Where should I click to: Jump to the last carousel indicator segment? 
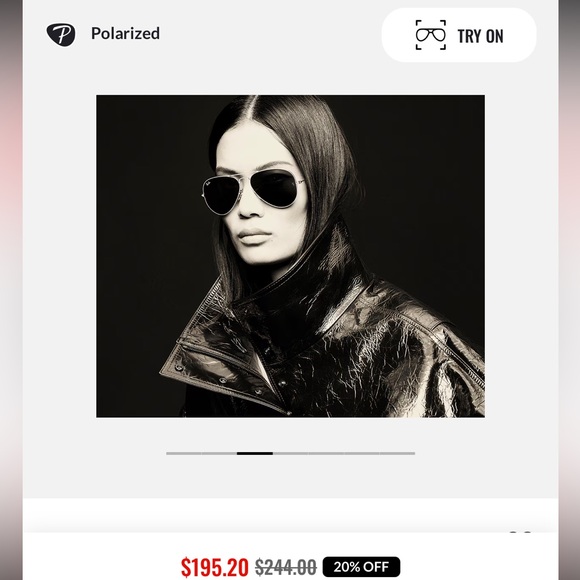(x=397, y=453)
